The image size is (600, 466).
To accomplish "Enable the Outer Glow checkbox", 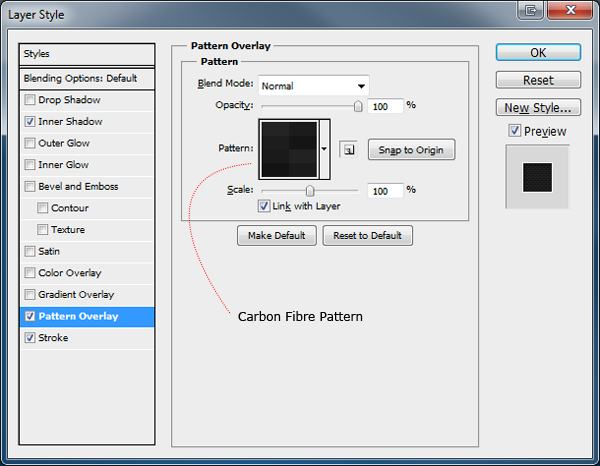I will click(x=29, y=143).
